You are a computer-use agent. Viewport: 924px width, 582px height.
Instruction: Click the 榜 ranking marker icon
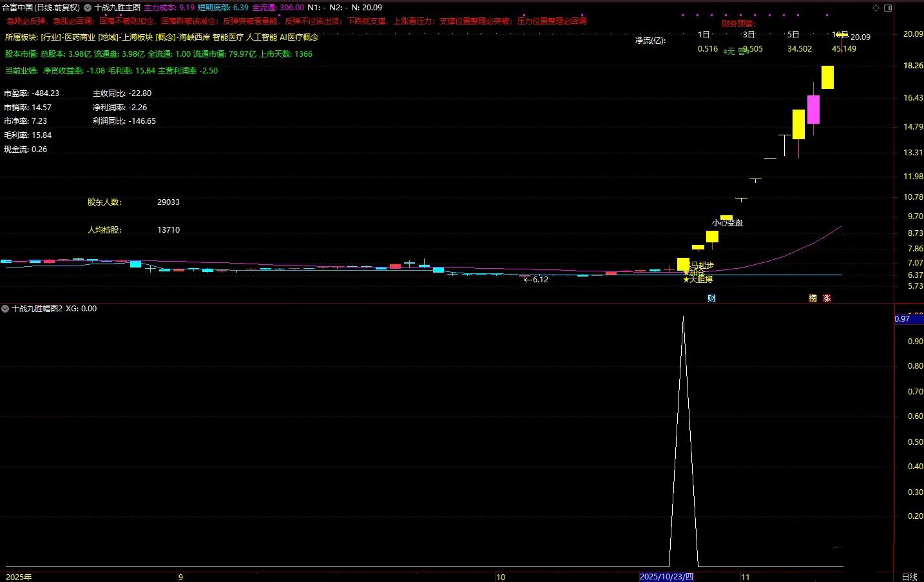[813, 298]
